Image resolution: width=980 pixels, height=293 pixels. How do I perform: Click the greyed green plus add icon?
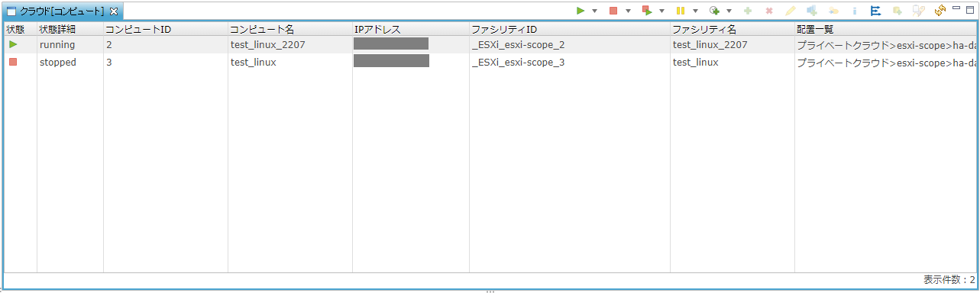pyautogui.click(x=747, y=11)
